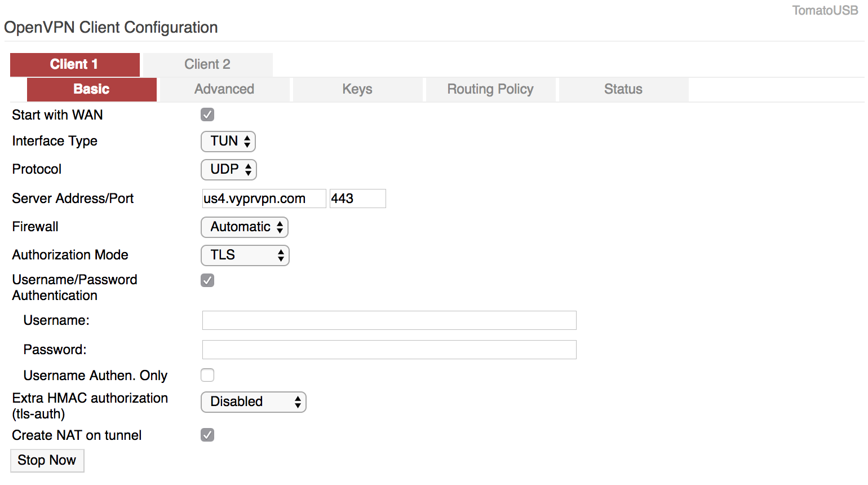
Task: Enable Username Authen. Only checkbox
Action: point(207,375)
